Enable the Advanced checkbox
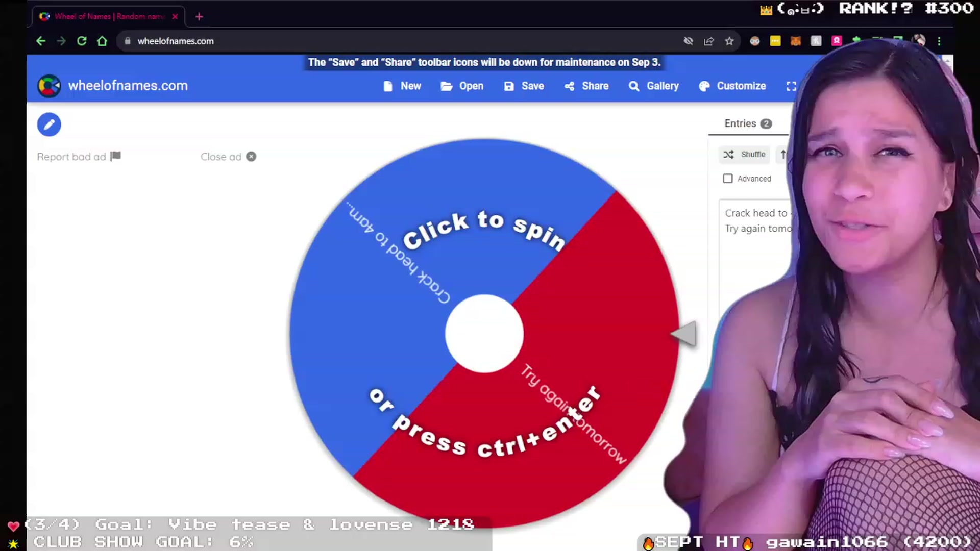This screenshot has height=551, width=980. point(728,179)
